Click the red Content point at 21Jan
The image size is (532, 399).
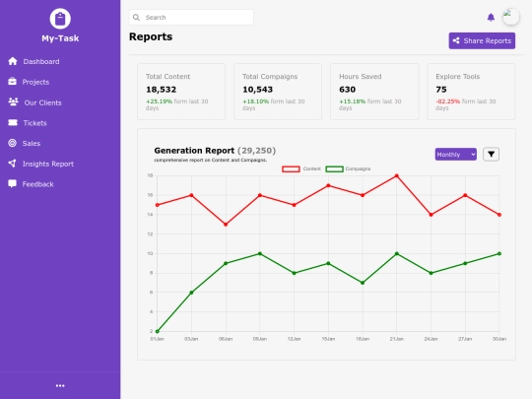pos(397,175)
